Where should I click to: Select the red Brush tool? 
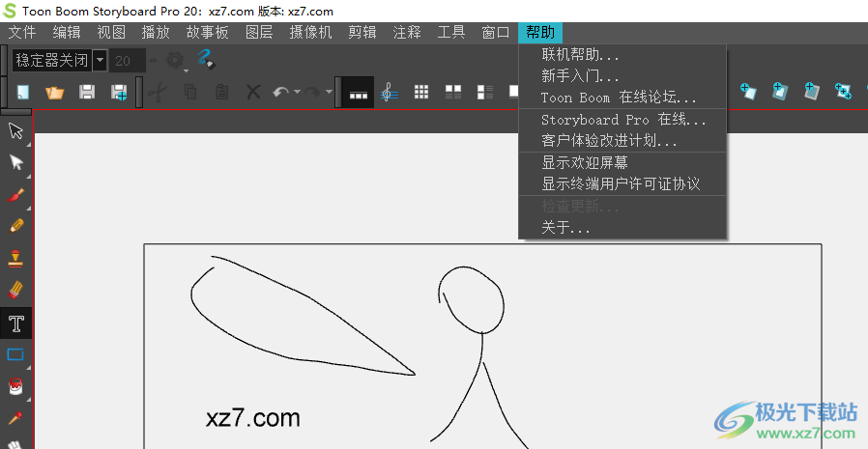15,195
